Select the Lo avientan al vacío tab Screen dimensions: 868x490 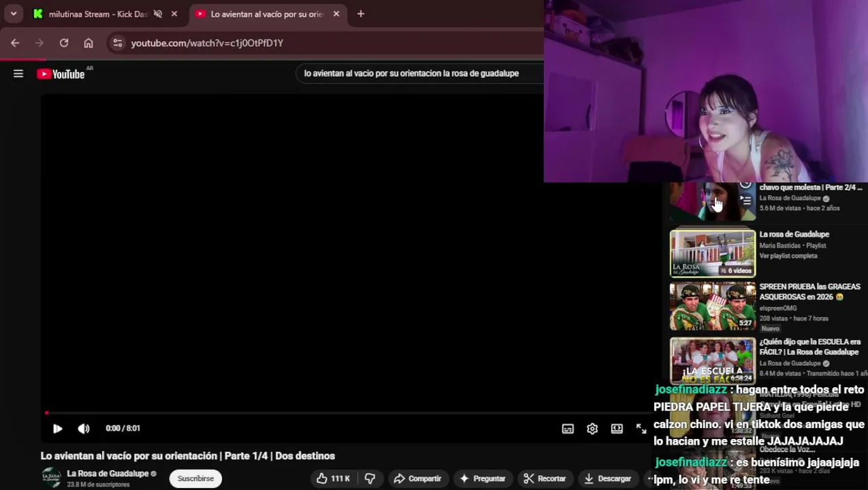(x=268, y=14)
